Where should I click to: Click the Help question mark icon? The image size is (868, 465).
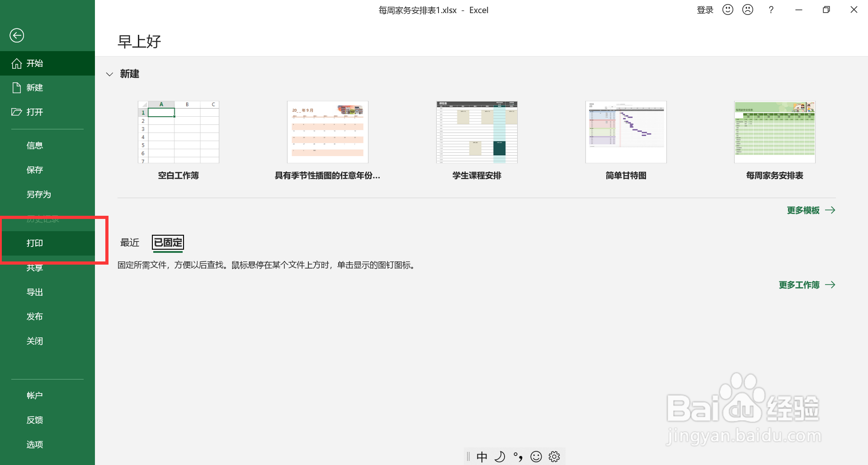(771, 9)
